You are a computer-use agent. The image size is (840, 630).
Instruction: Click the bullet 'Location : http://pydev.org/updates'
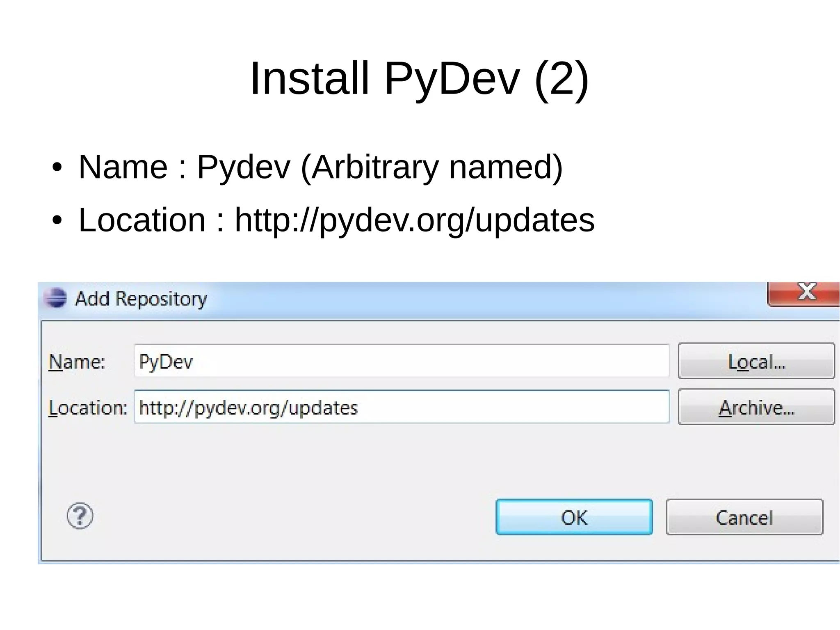336,221
